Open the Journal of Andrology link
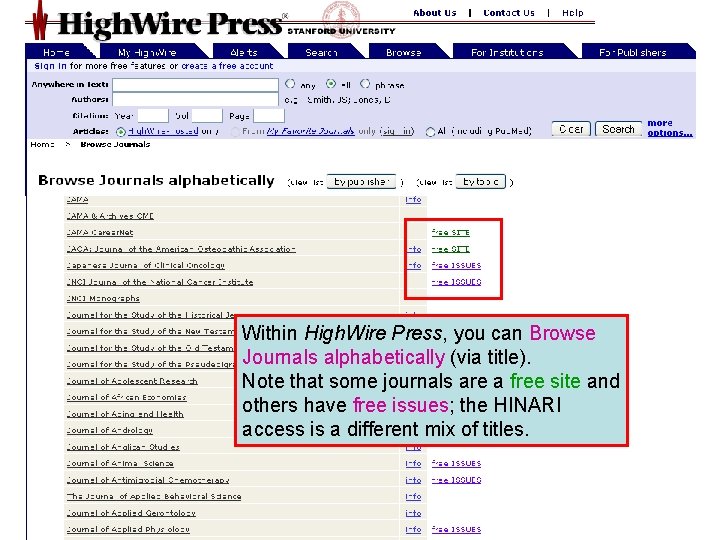Screen dimensions: 720x540 pos(109,431)
